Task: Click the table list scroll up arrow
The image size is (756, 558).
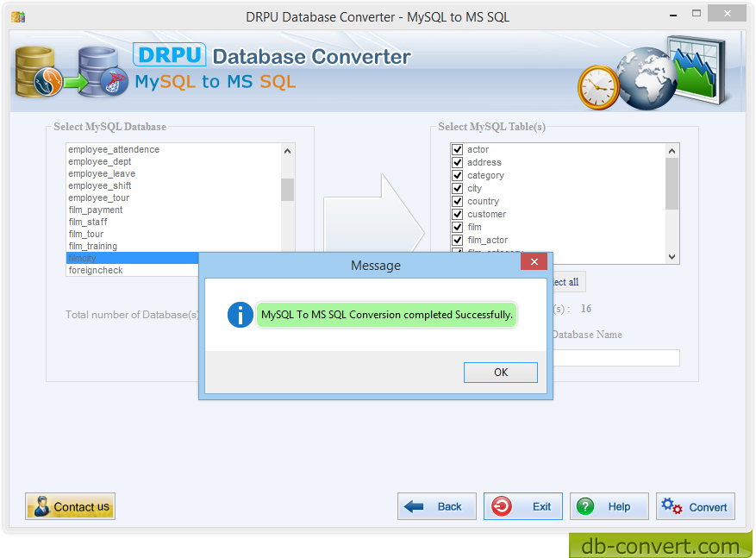Action: coord(672,151)
